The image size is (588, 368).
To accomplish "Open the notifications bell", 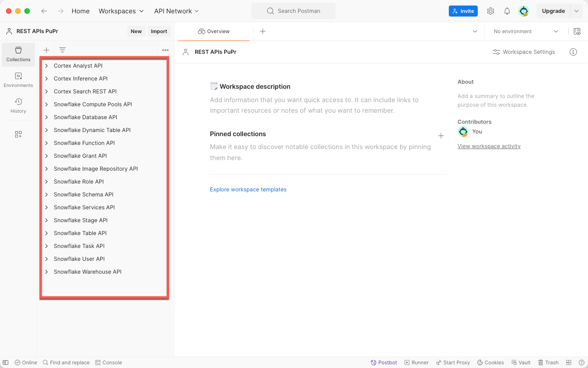I will [507, 11].
